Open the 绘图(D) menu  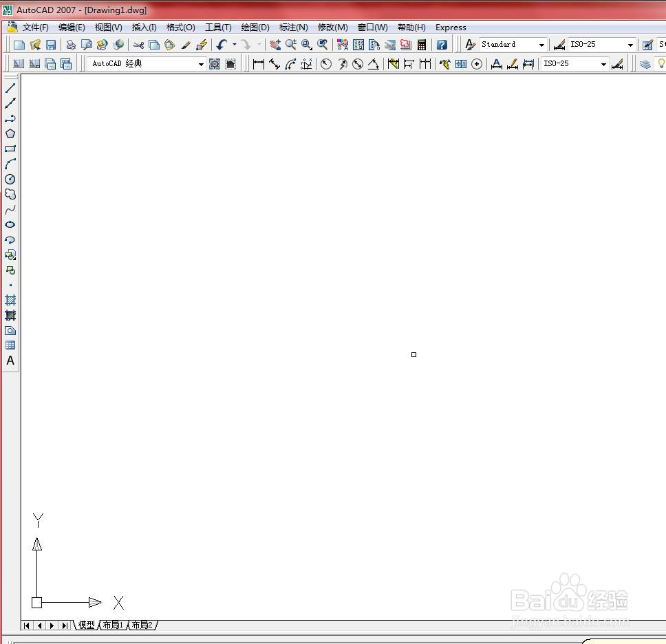coord(255,28)
